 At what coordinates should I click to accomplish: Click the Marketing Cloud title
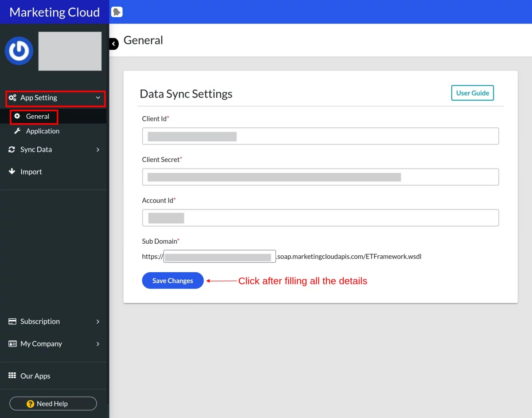[x=55, y=12]
